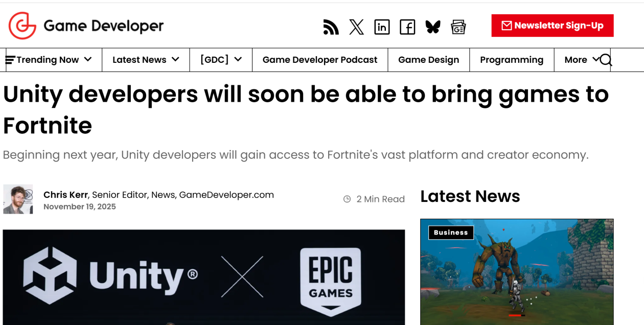Open the Facebook social icon

tap(407, 27)
